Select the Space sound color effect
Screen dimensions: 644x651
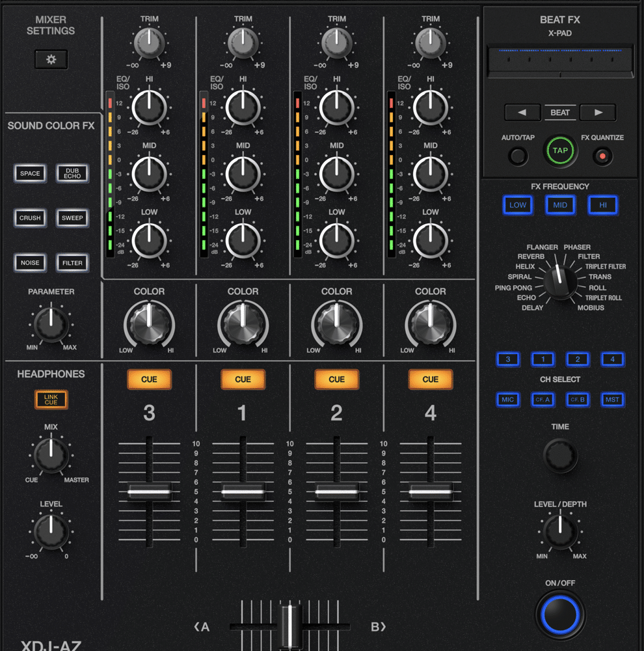coord(30,173)
